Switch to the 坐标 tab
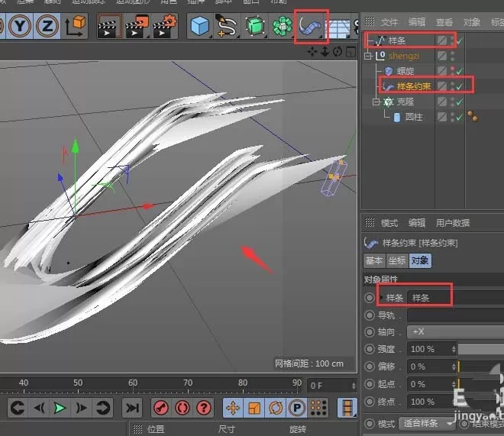This screenshot has height=436, width=504. click(397, 260)
